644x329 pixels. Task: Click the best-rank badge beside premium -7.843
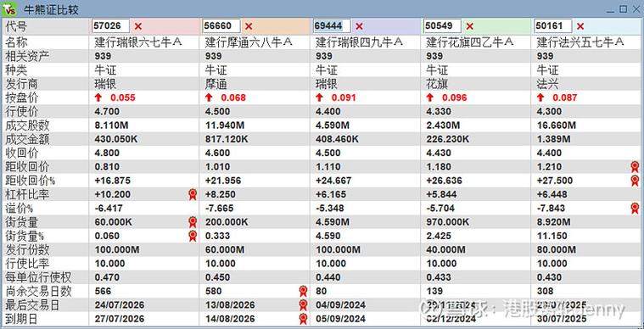[x=635, y=208]
